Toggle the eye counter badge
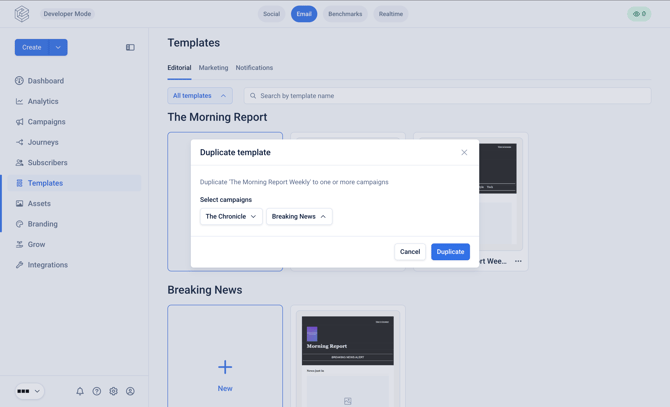The image size is (670, 407). point(639,14)
